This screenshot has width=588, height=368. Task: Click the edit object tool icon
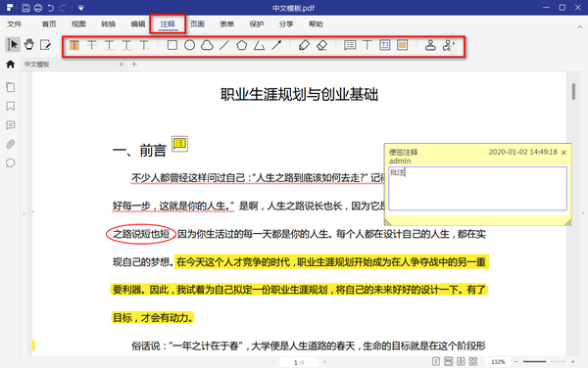45,45
